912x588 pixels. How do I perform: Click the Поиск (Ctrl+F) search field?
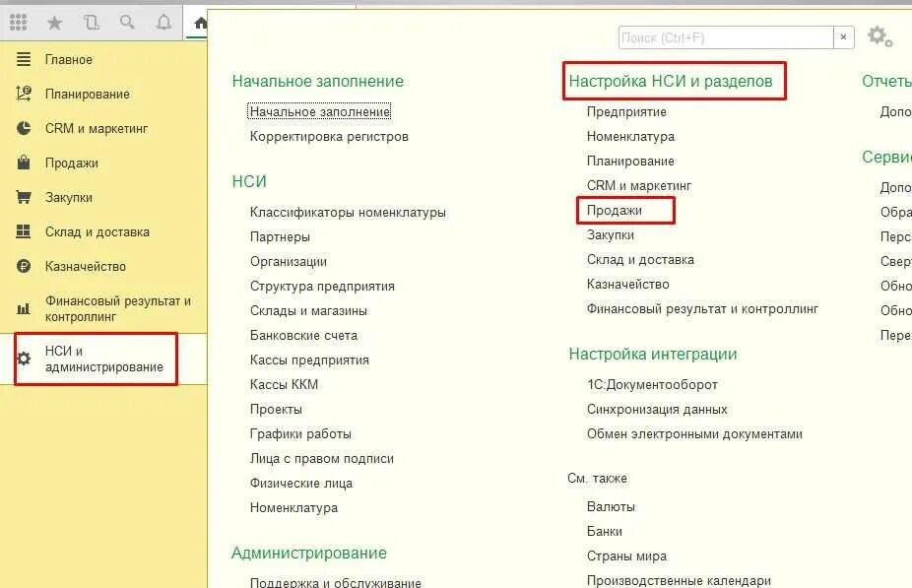[x=726, y=37]
